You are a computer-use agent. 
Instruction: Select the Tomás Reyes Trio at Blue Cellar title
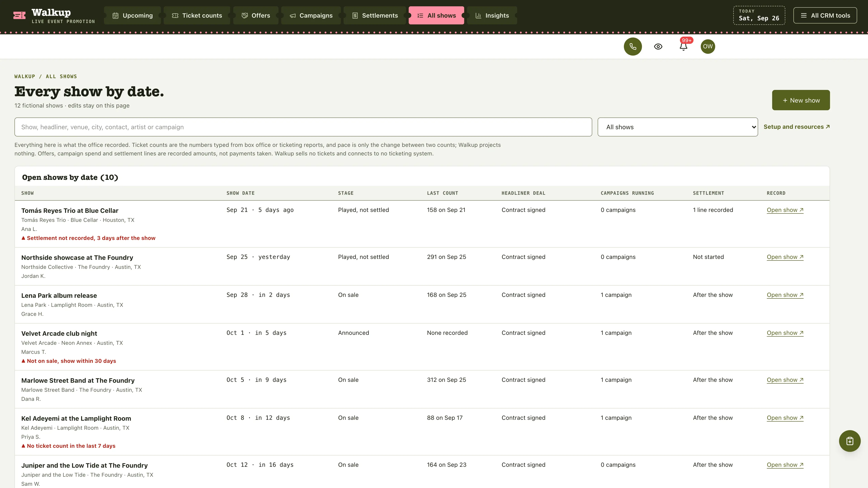point(70,211)
